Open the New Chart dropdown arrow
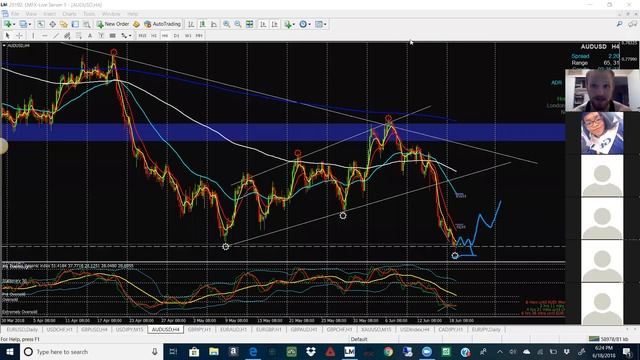This screenshot has width=640, height=360. (14, 24)
